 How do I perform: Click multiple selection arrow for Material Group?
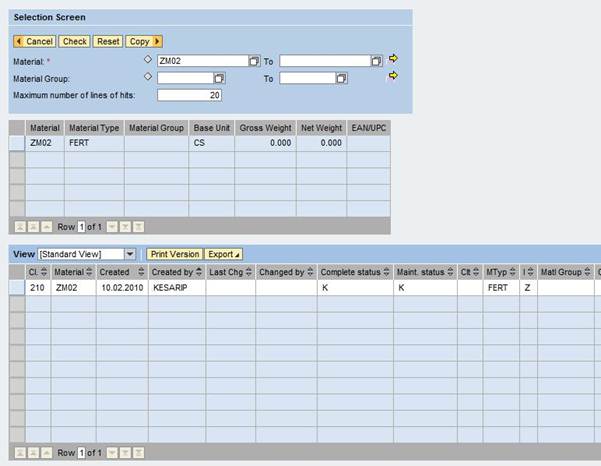pyautogui.click(x=393, y=75)
